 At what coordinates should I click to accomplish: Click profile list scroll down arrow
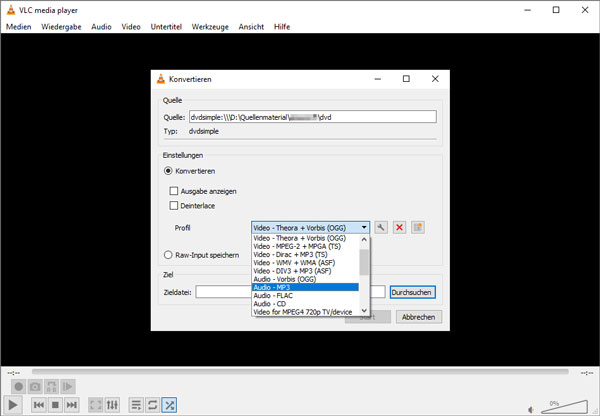(364, 311)
